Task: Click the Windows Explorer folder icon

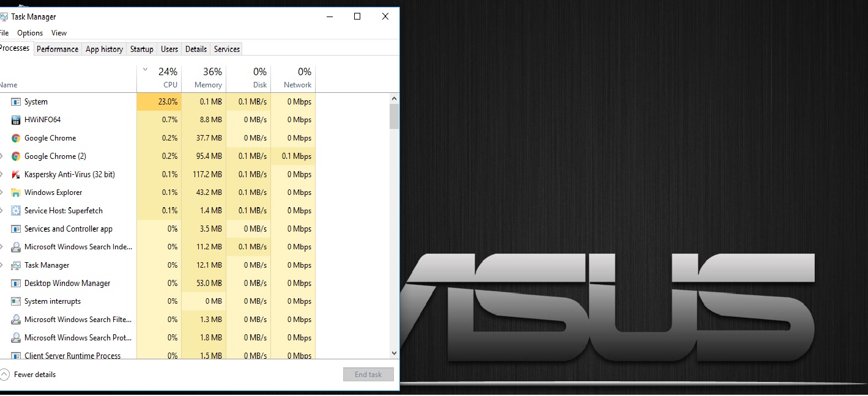Action: coord(16,193)
